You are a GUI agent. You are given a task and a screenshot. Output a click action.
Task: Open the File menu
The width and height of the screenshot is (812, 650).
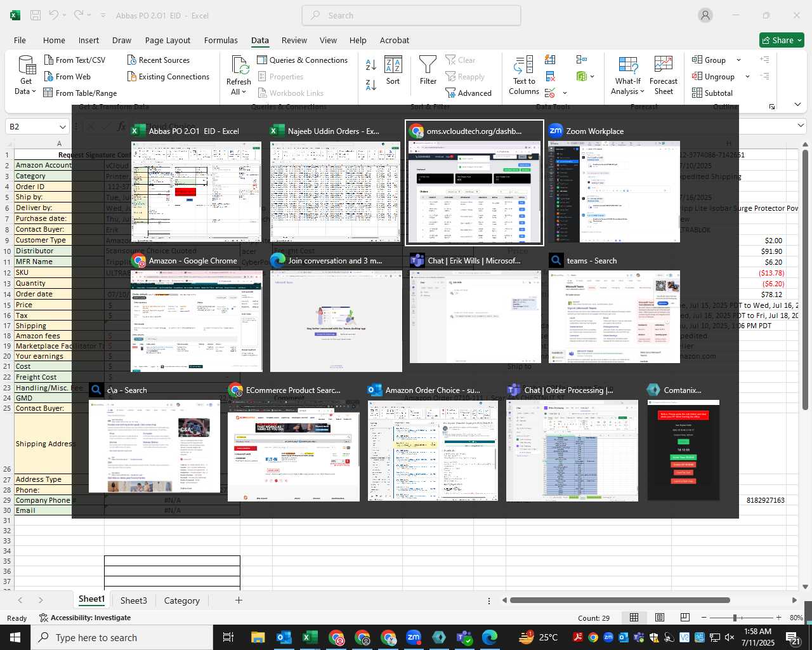20,40
